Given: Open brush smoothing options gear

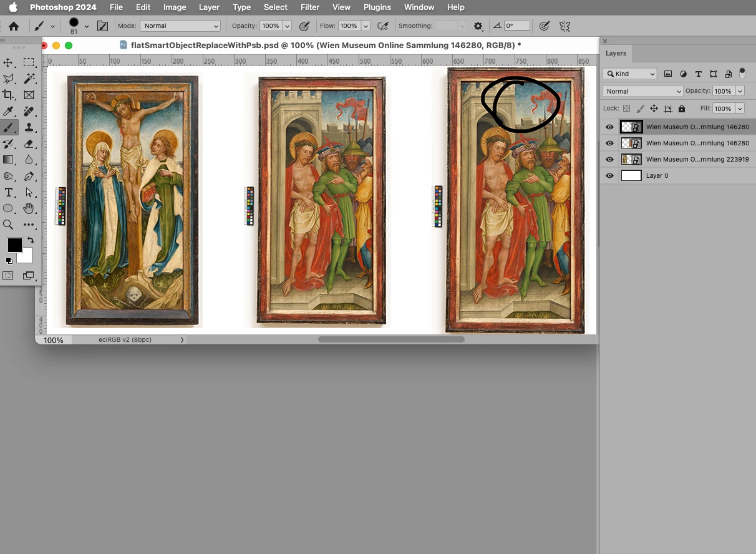Looking at the screenshot, I should tap(478, 26).
